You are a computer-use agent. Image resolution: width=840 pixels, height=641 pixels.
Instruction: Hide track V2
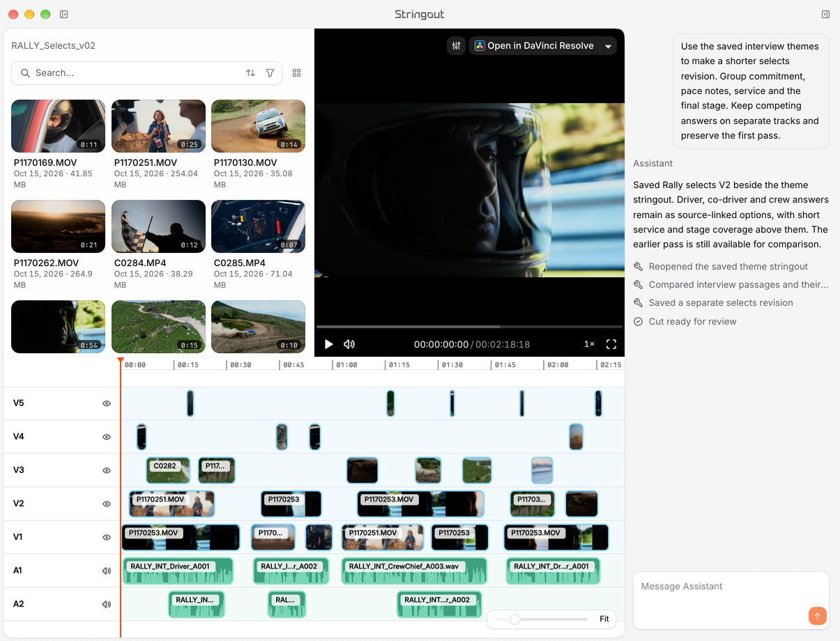point(107,504)
